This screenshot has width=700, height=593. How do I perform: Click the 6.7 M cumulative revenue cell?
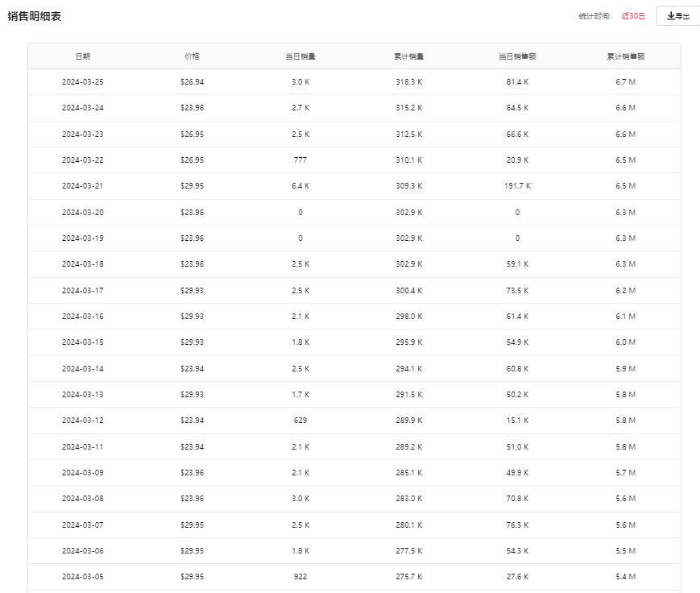point(626,82)
